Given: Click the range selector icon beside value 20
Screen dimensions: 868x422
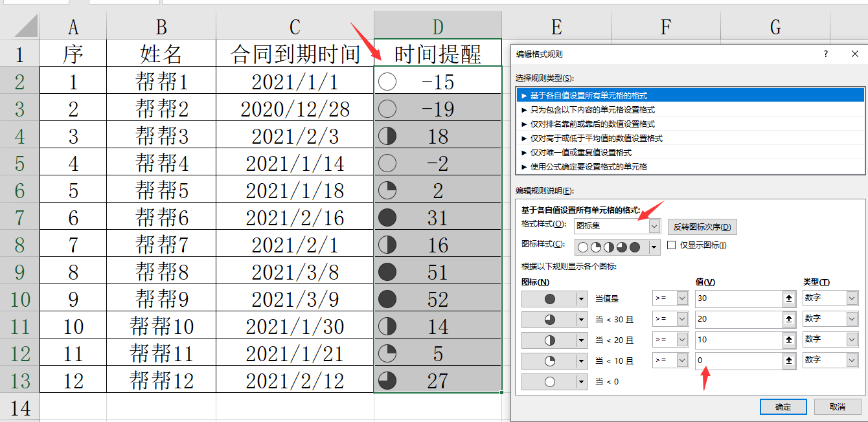Looking at the screenshot, I should point(789,319).
